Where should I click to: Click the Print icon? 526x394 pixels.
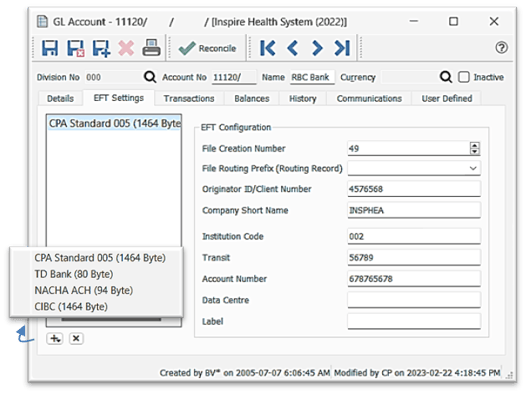[151, 48]
